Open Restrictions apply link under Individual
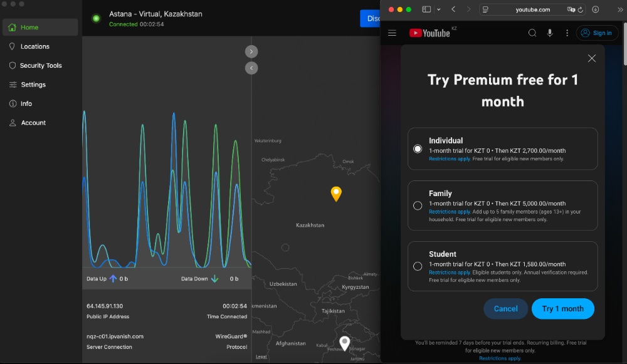 (x=450, y=159)
